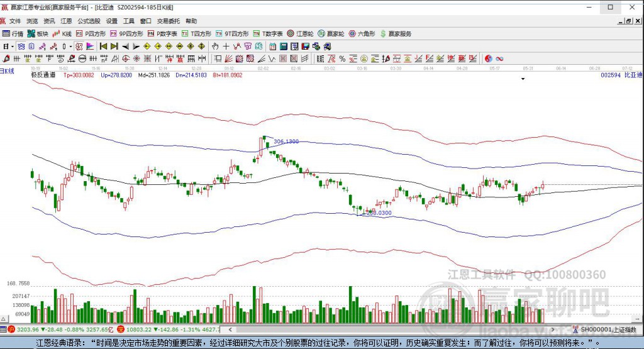Click the Tai Chi yin-yang icon
Image resolution: width=644 pixels, height=349 pixels.
pos(488,58)
